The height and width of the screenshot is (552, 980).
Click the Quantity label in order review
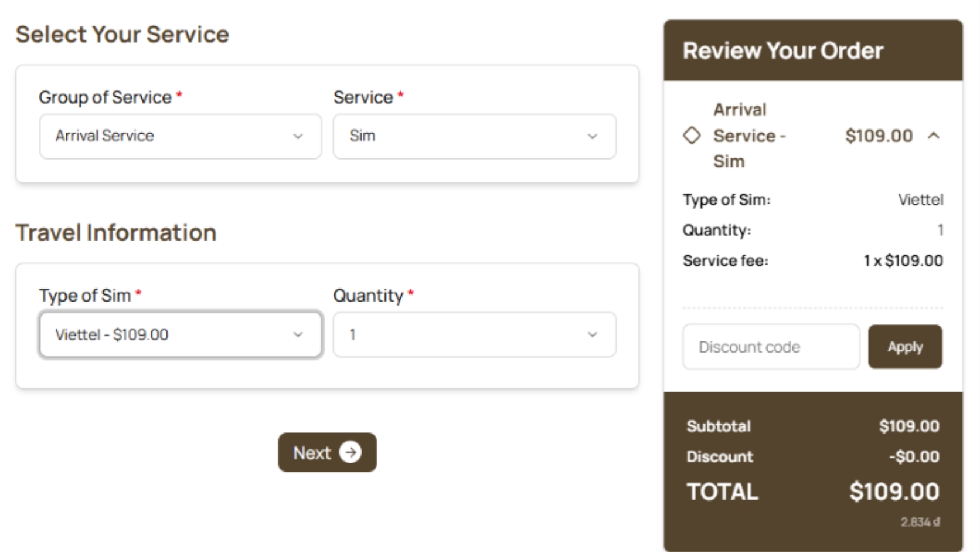717,231
